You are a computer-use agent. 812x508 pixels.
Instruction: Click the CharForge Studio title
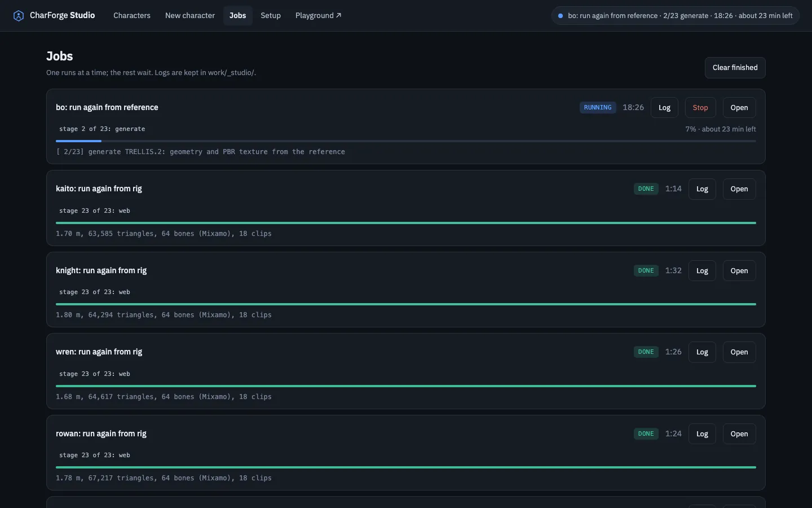pos(62,15)
